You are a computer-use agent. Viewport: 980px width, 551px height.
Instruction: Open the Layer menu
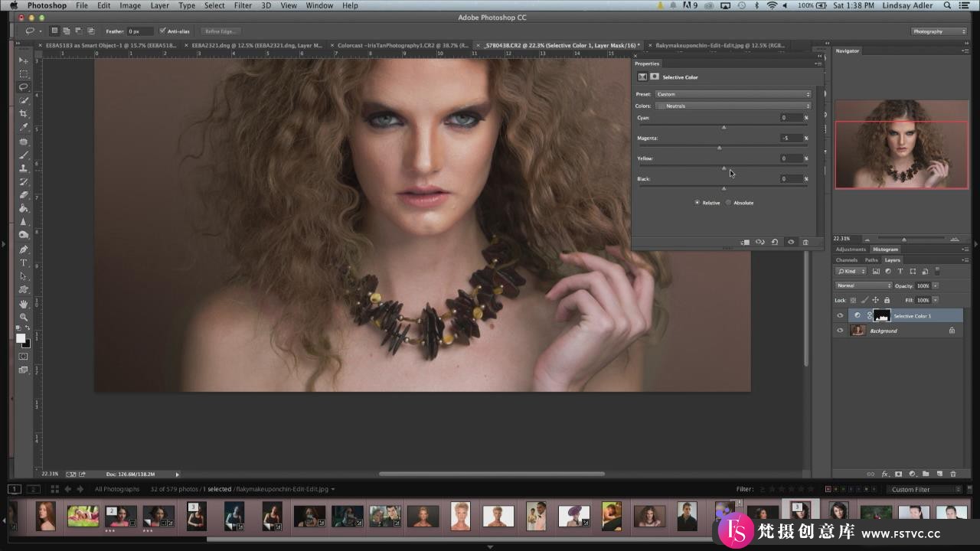click(160, 5)
